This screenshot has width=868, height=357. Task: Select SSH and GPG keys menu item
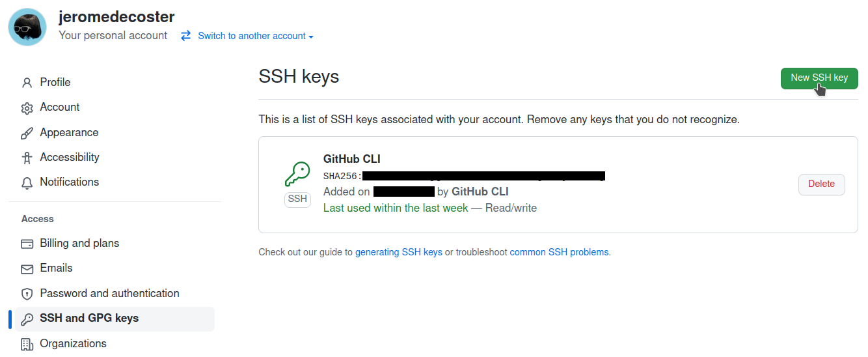[89, 318]
